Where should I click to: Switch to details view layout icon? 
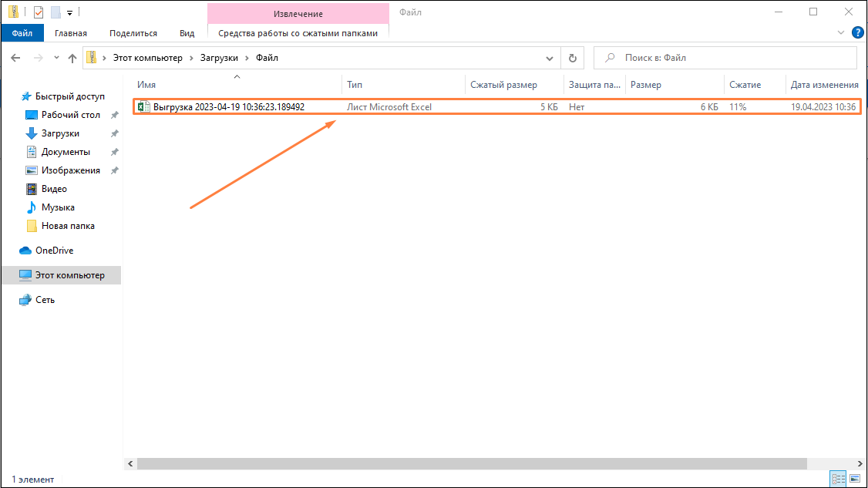839,480
